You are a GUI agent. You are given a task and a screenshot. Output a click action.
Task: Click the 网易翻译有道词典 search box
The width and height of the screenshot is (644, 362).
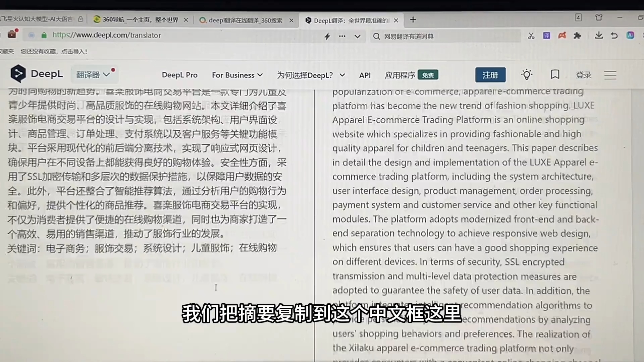(x=446, y=36)
